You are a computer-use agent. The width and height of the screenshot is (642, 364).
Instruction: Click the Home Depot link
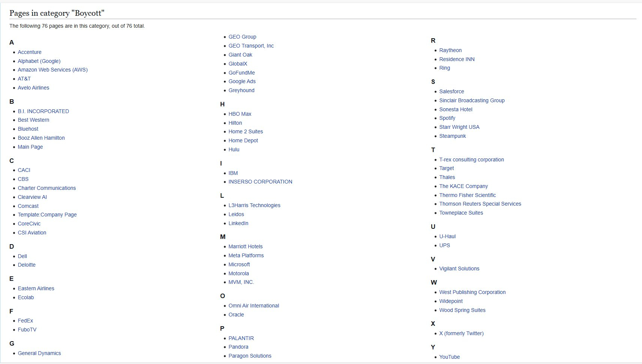[x=243, y=140]
